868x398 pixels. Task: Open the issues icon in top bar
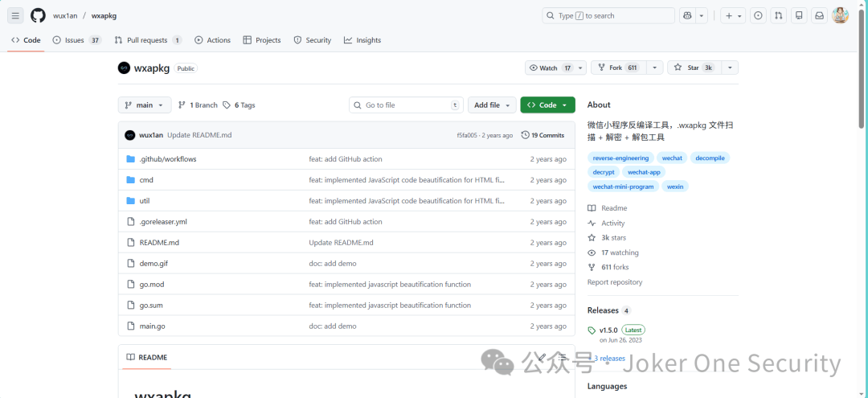pyautogui.click(x=758, y=15)
